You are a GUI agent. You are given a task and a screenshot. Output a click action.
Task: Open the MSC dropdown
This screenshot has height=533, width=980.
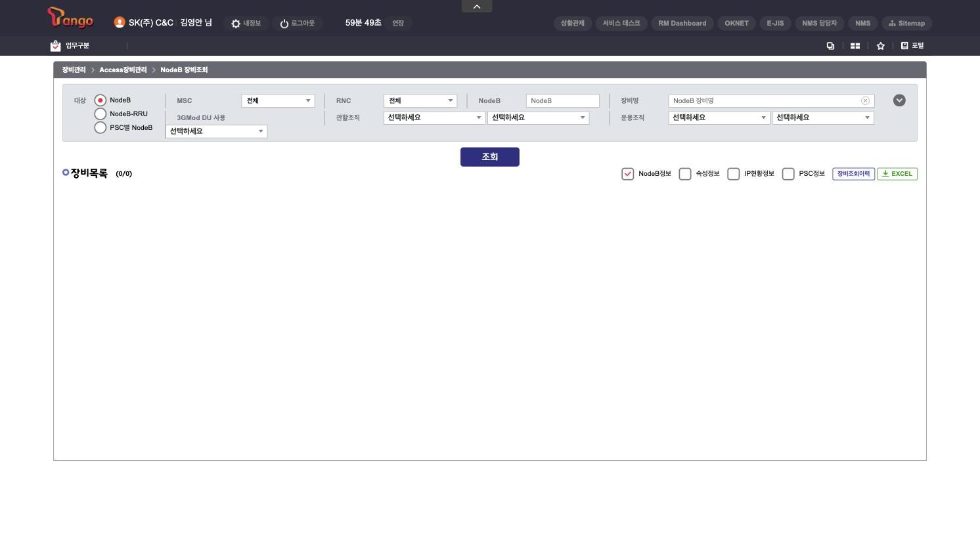(x=278, y=100)
